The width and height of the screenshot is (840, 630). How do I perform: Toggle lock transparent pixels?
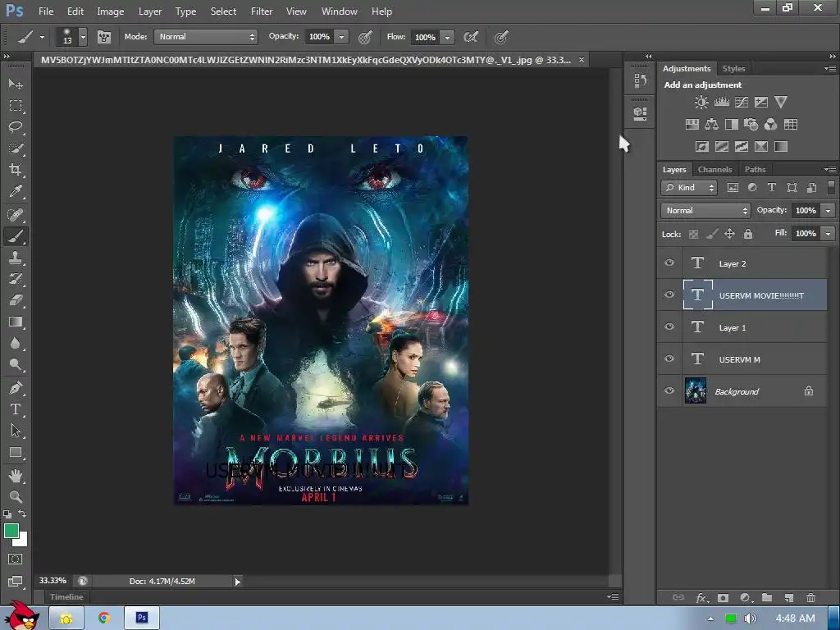tap(693, 234)
